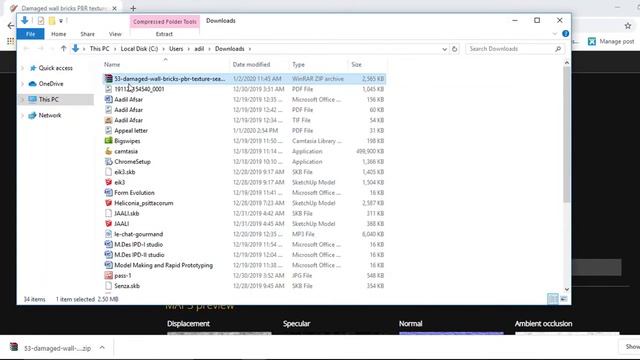Click the Properties icon in quick access toolbar
640x360 pixels.
[41, 20]
